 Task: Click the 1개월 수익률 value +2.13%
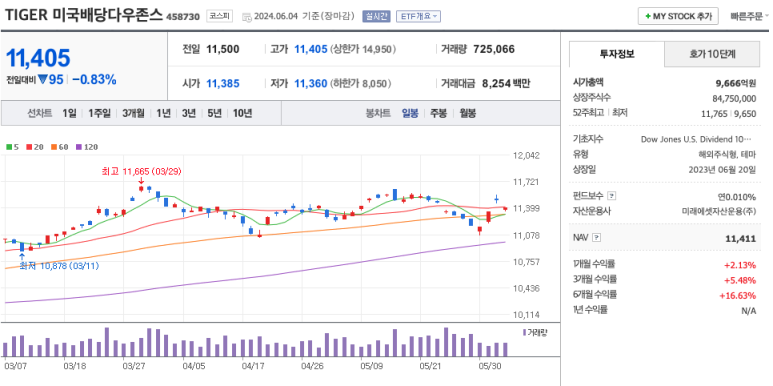pyautogui.click(x=740, y=265)
